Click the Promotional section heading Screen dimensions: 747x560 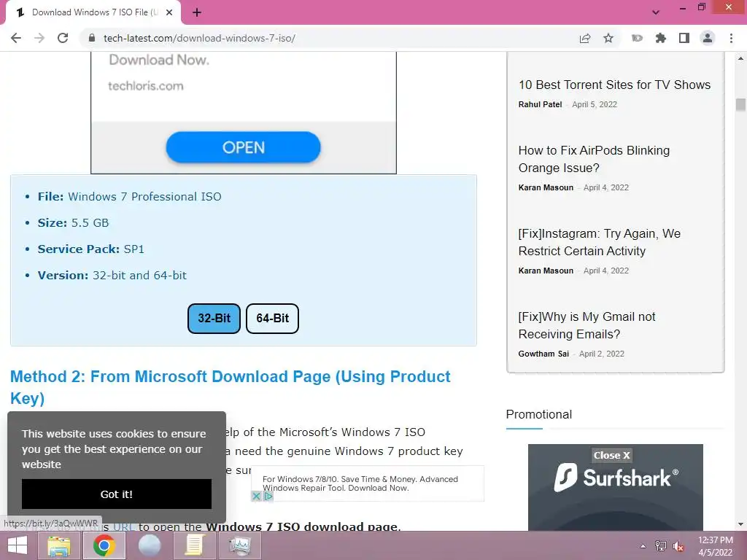tap(538, 414)
